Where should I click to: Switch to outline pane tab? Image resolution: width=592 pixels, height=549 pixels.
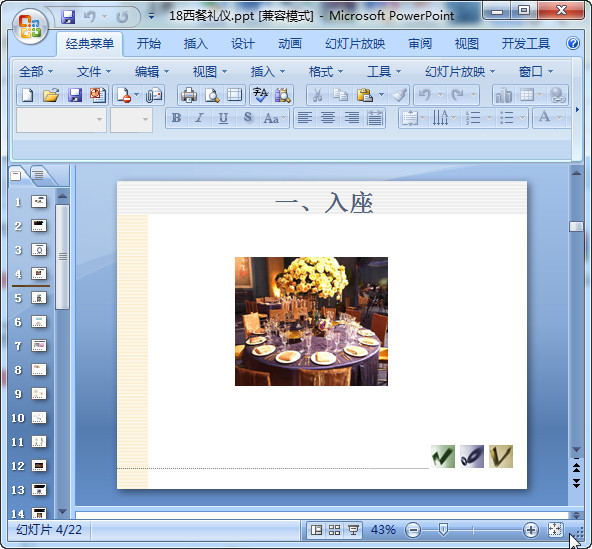tap(38, 175)
